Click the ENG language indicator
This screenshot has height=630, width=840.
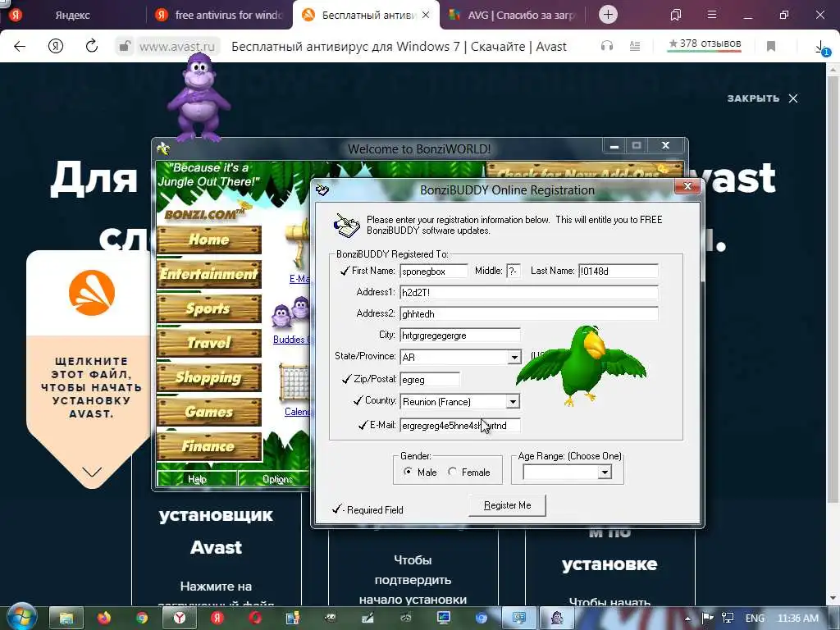tap(755, 619)
